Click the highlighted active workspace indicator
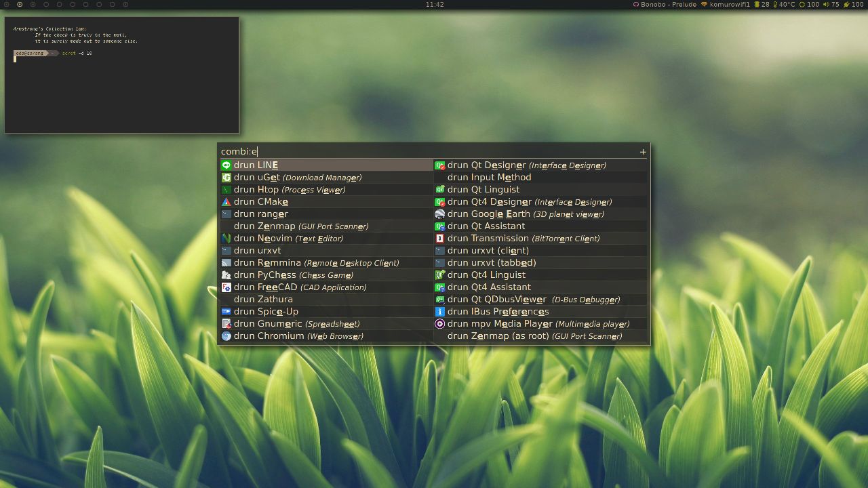The width and height of the screenshot is (868, 488). pyautogui.click(x=20, y=4)
